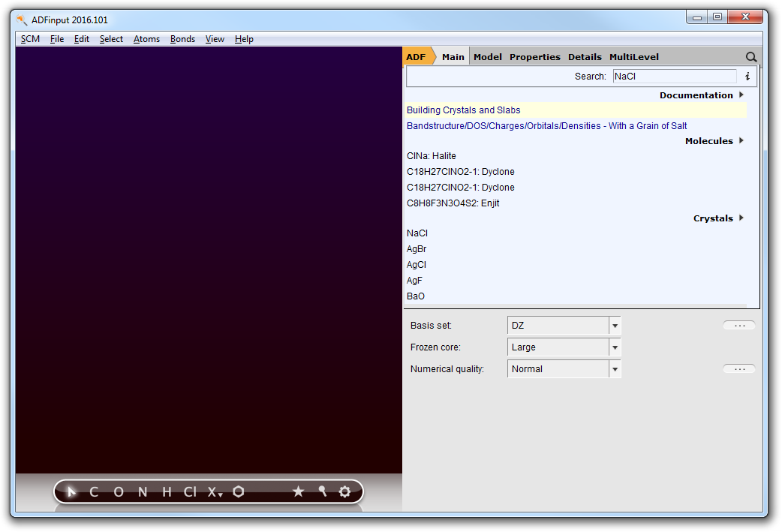The height and width of the screenshot is (532, 782).
Task: Click the panel search magnifier icon
Action: (751, 57)
